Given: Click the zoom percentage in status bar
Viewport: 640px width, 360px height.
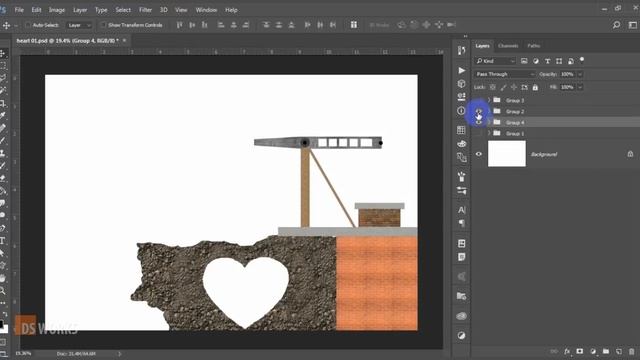Looking at the screenshot, I should 23,353.
